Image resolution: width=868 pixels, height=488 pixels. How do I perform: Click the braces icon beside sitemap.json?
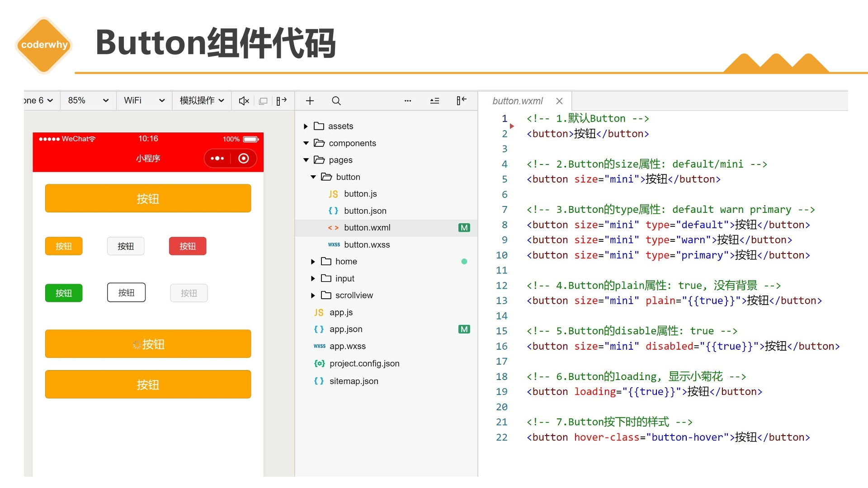click(x=319, y=381)
